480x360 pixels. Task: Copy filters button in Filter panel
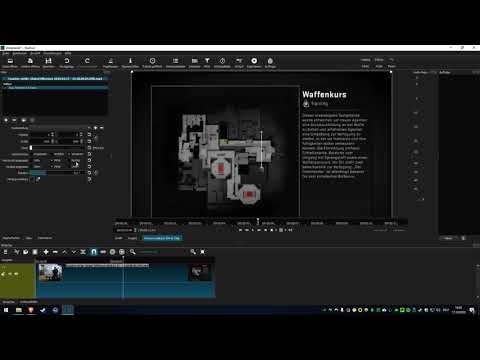pyautogui.click(x=24, y=120)
